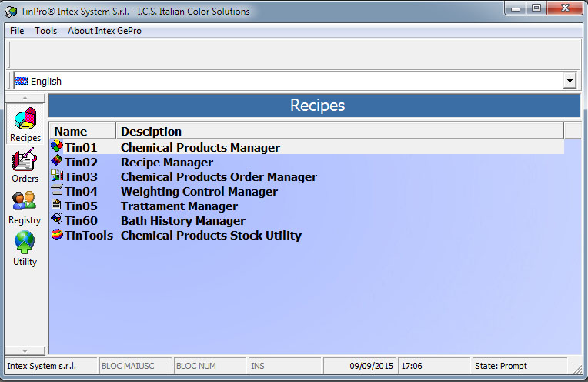Click the Tin01 colored balls icon

tap(57, 146)
